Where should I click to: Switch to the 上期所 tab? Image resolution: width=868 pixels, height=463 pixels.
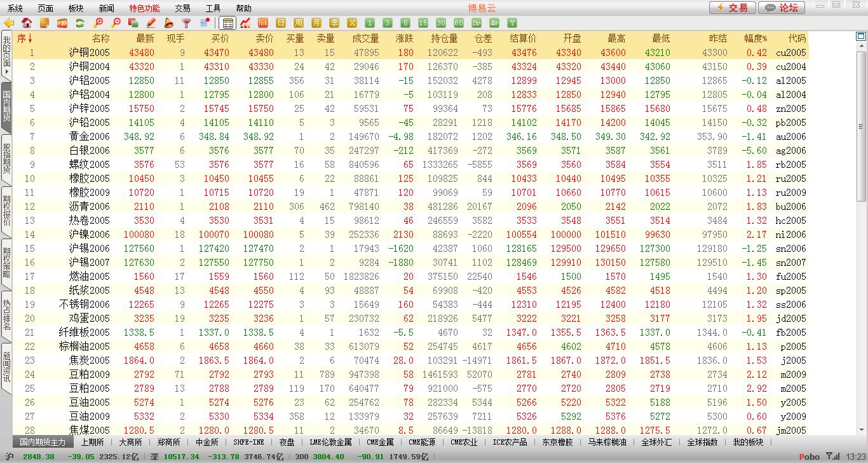tap(93, 442)
